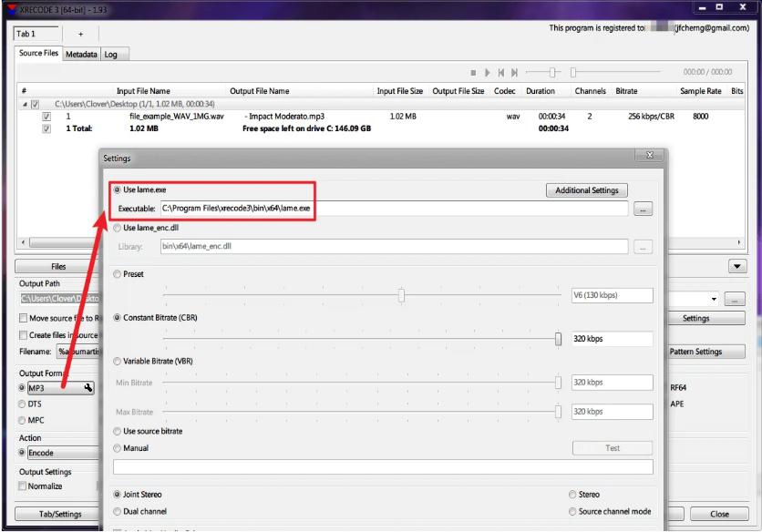762x532 pixels.
Task: Add a new tab with plus icon
Action: point(81,34)
